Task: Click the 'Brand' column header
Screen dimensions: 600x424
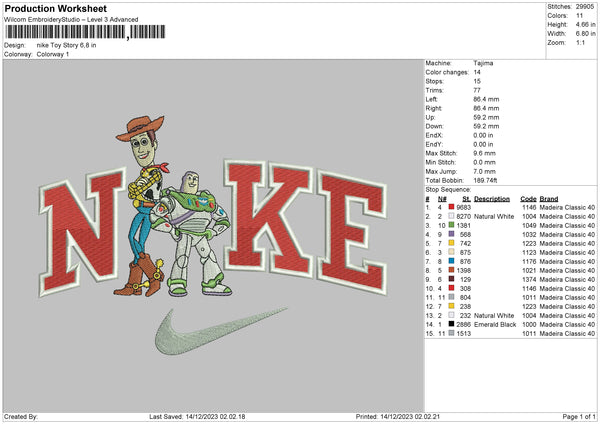Action: (549, 199)
